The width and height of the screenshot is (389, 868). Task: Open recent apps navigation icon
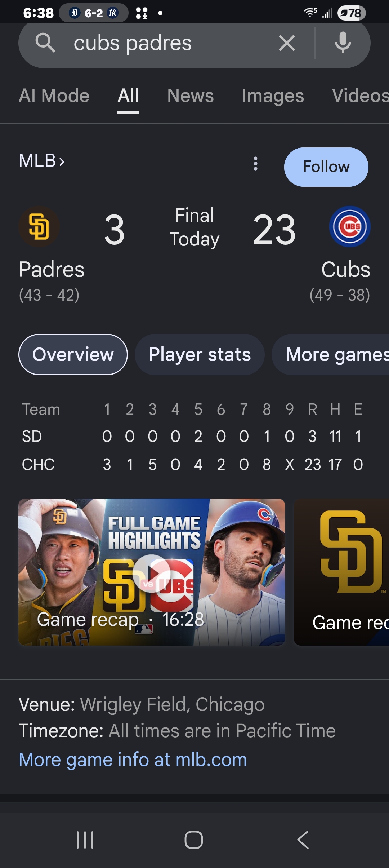(x=85, y=840)
